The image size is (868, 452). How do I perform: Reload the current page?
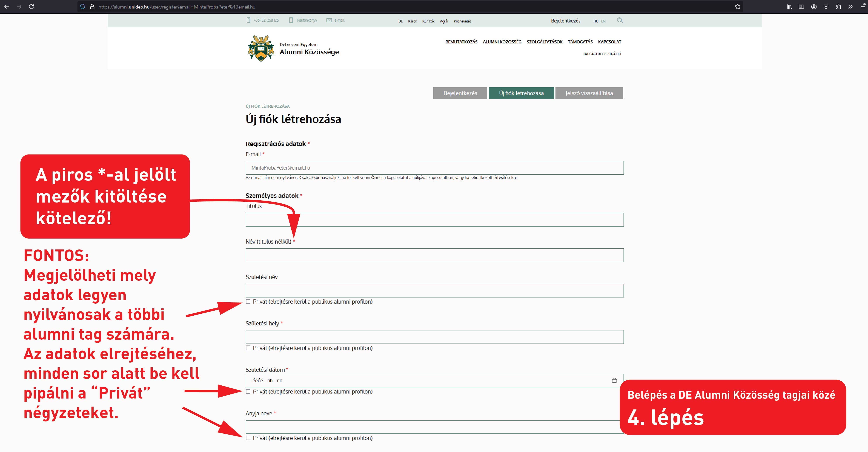pyautogui.click(x=31, y=6)
